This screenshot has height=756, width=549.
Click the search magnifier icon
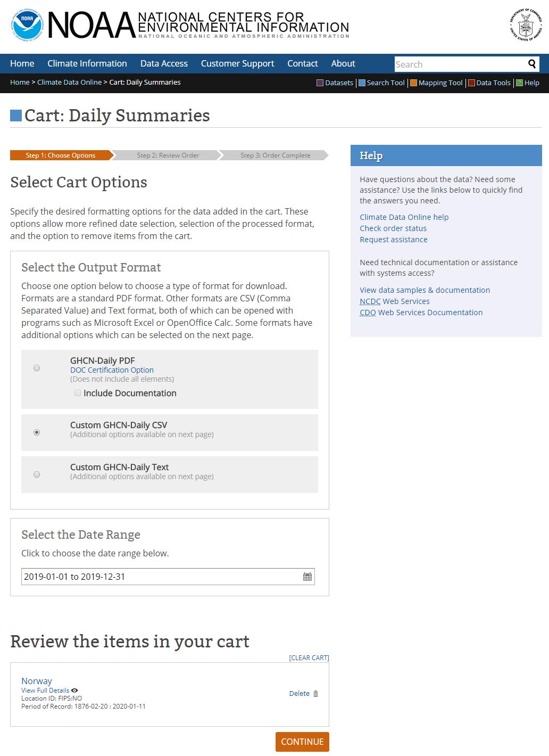click(x=531, y=64)
